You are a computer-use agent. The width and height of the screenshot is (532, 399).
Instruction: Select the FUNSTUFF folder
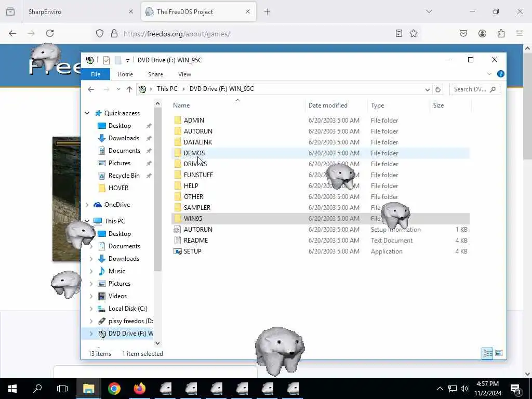198,175
